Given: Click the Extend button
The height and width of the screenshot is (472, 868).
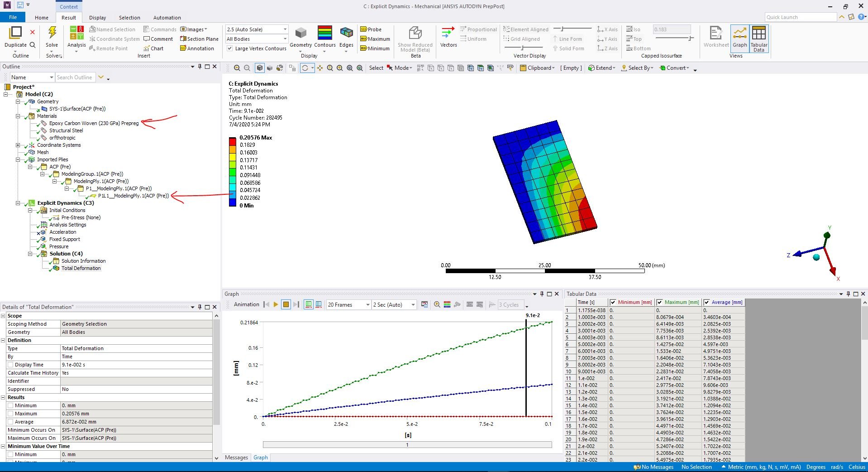Looking at the screenshot, I should pyautogui.click(x=602, y=68).
